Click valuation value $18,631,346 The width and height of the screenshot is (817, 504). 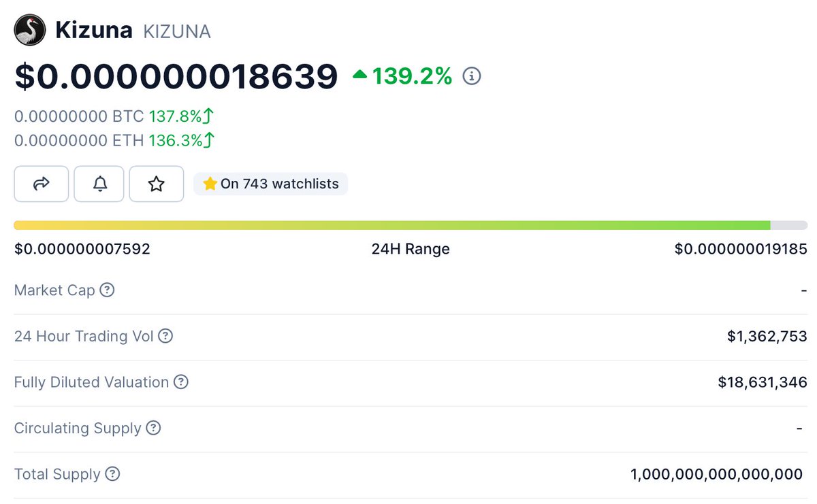[763, 382]
